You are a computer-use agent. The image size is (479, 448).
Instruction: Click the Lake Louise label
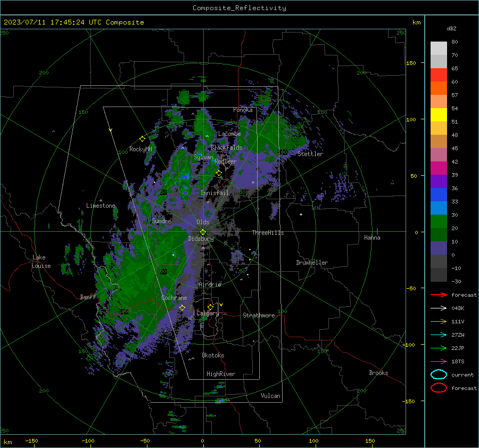pyautogui.click(x=41, y=262)
